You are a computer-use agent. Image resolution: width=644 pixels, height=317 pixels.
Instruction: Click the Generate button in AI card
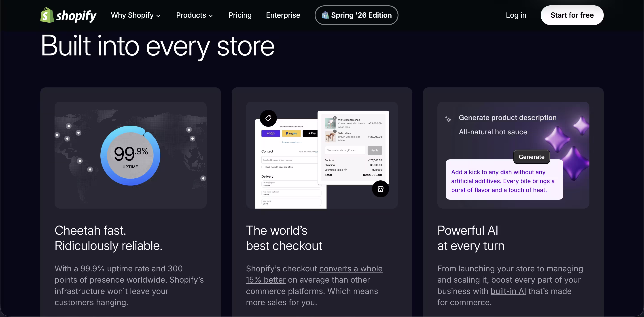point(532,157)
